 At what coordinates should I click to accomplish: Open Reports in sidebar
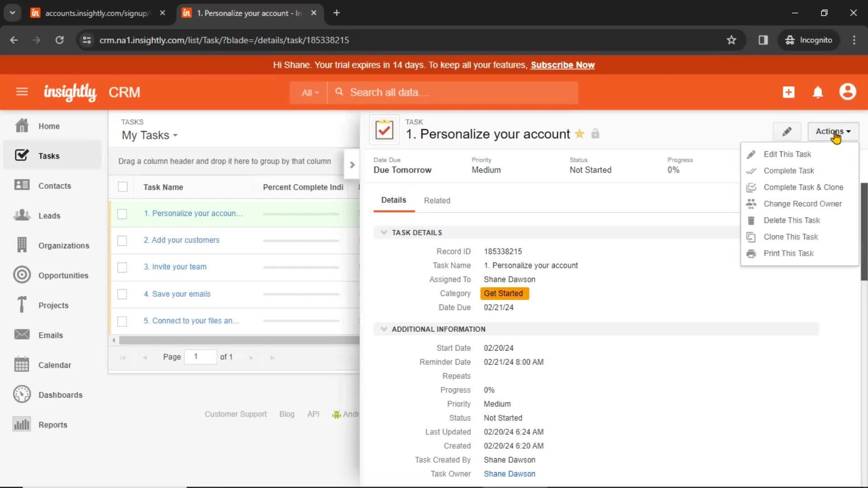click(52, 424)
